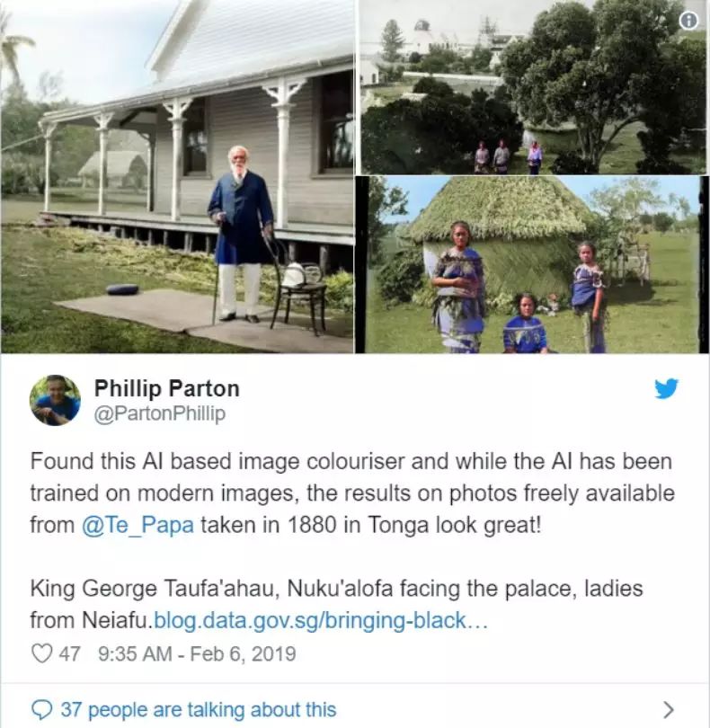The width and height of the screenshot is (710, 728).
Task: Expand the conversation with the right chevron
Action: 668,709
